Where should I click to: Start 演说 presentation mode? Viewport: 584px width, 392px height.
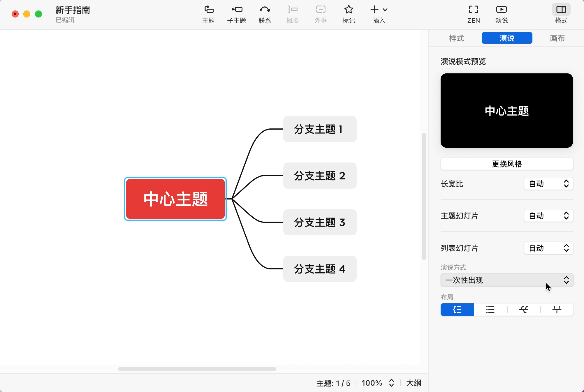click(x=501, y=14)
